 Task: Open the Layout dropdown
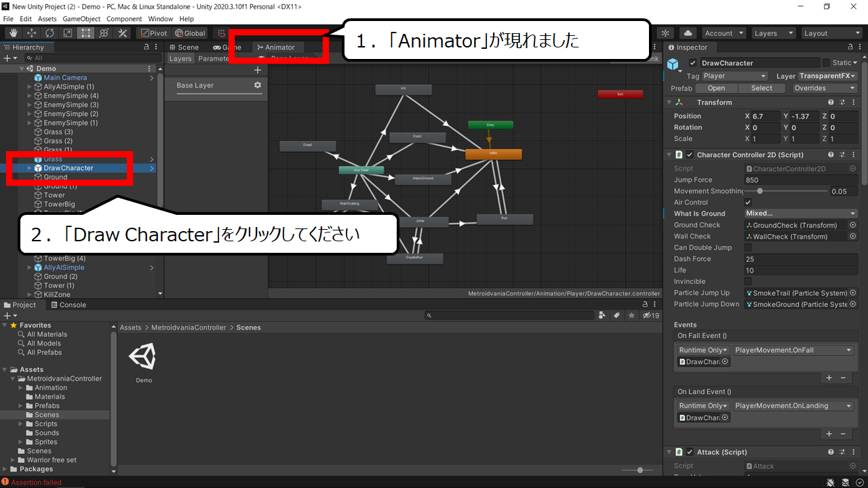pyautogui.click(x=831, y=33)
